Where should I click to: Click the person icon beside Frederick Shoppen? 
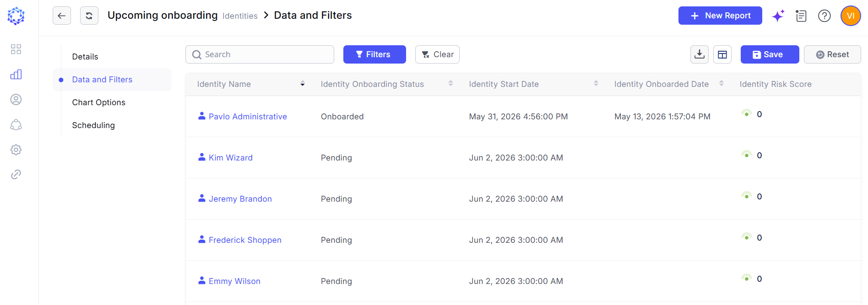pos(201,239)
